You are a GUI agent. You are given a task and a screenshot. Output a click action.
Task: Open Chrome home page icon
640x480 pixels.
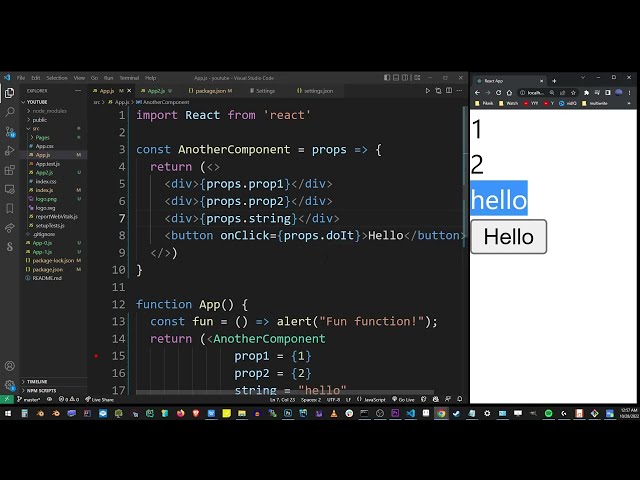509,93
